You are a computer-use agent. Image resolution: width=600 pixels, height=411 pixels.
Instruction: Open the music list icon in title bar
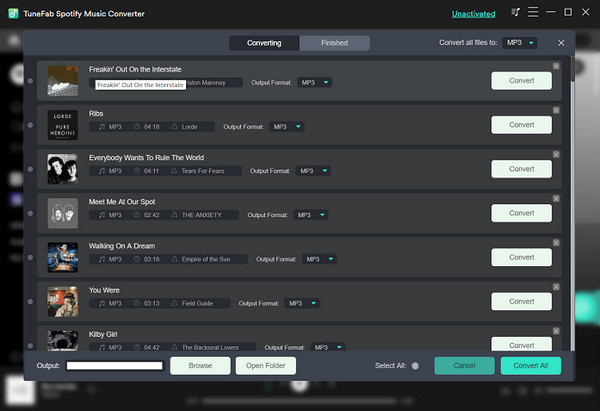[x=515, y=12]
